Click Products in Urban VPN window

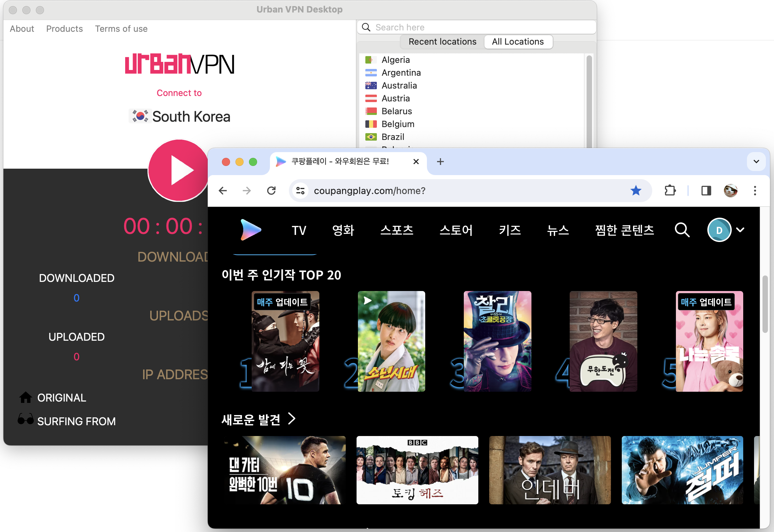tap(64, 29)
